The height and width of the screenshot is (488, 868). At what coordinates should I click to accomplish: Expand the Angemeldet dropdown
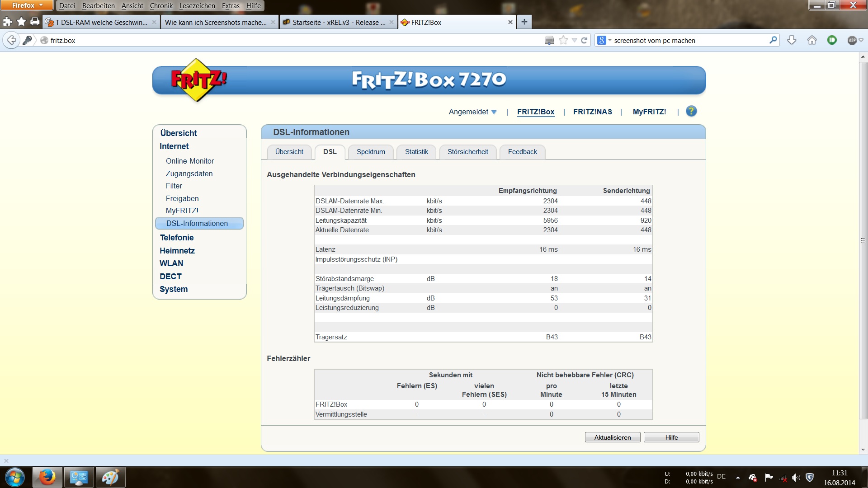point(472,112)
